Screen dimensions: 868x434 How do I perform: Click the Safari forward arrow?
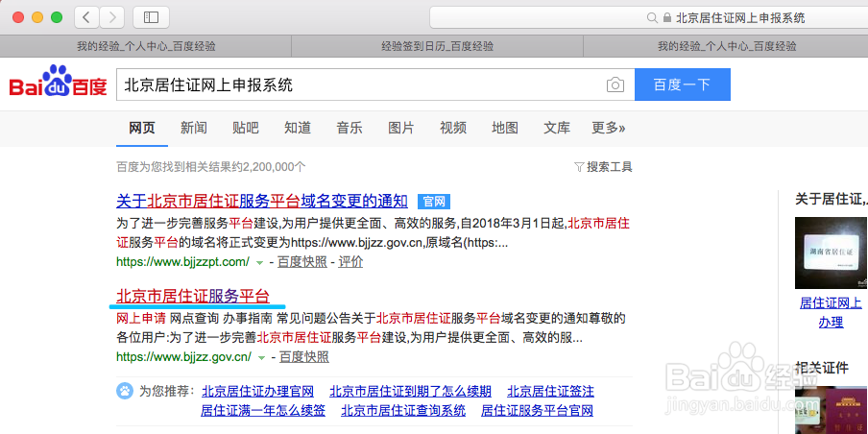(x=112, y=17)
